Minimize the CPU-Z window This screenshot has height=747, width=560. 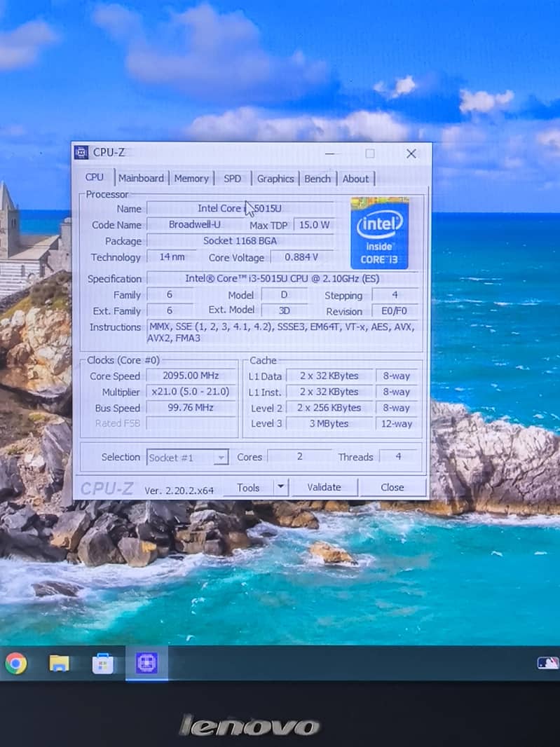pos(330,153)
